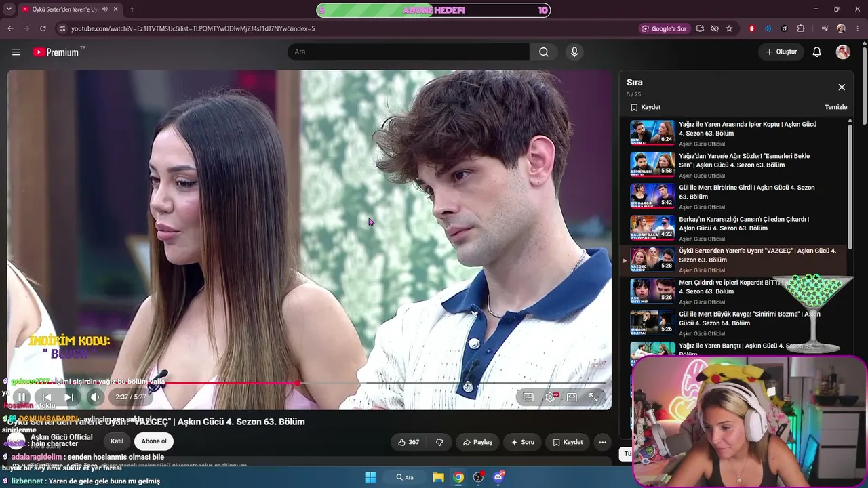Open the Chrome profile avatar menu
The width and height of the screenshot is (868, 488).
coord(841,28)
